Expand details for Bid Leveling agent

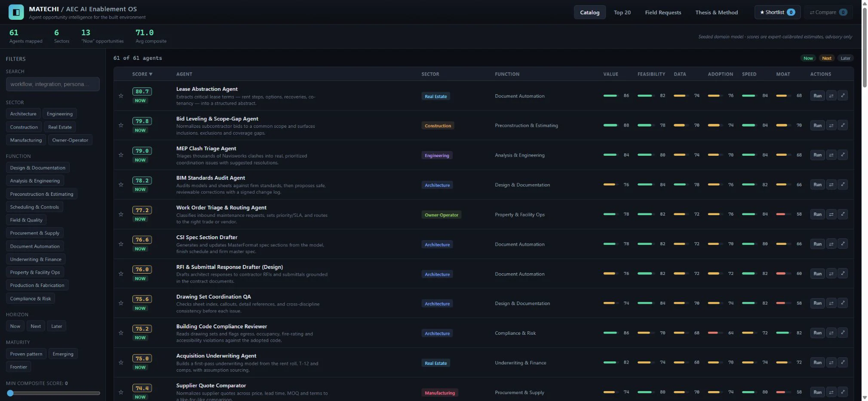coord(843,125)
